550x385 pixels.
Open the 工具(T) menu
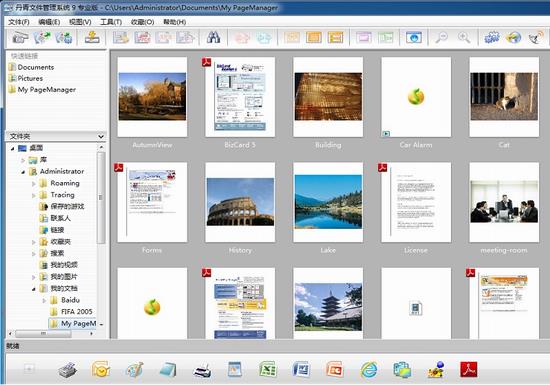[x=111, y=22]
